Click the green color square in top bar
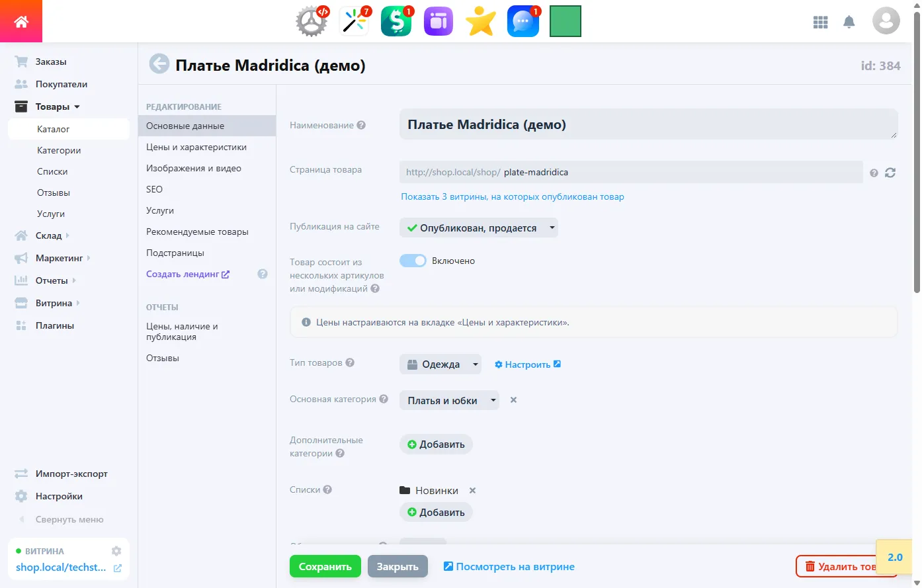922x588 pixels. (x=565, y=21)
